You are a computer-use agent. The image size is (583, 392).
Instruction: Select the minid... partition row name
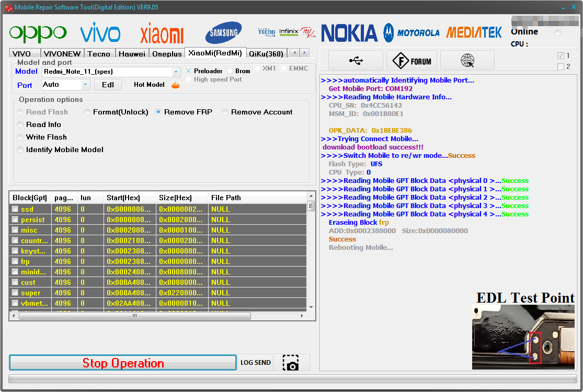[33, 272]
